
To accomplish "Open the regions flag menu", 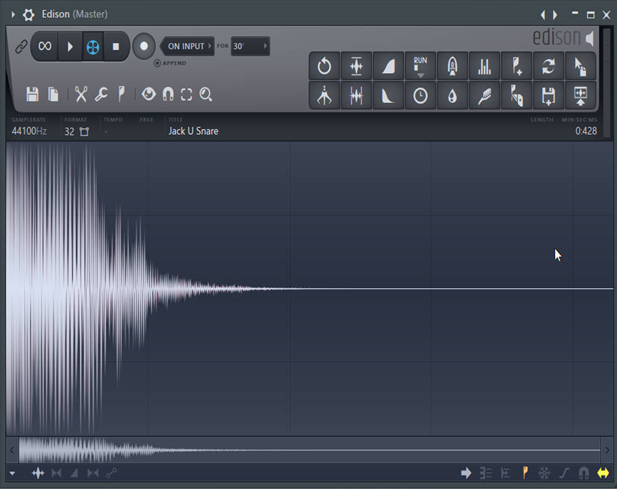I will click(122, 94).
